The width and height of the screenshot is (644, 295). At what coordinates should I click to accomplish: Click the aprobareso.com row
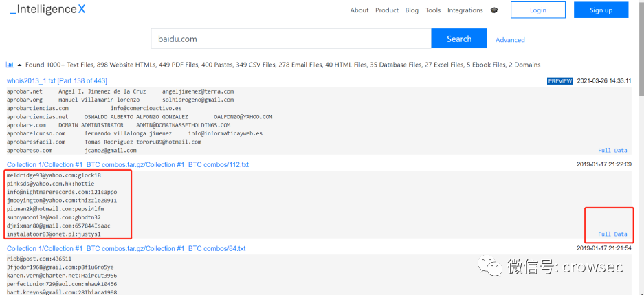[x=71, y=151]
